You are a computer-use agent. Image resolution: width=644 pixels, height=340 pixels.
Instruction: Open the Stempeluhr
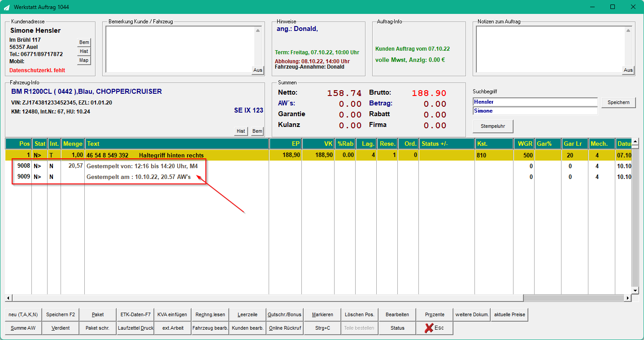pos(493,126)
